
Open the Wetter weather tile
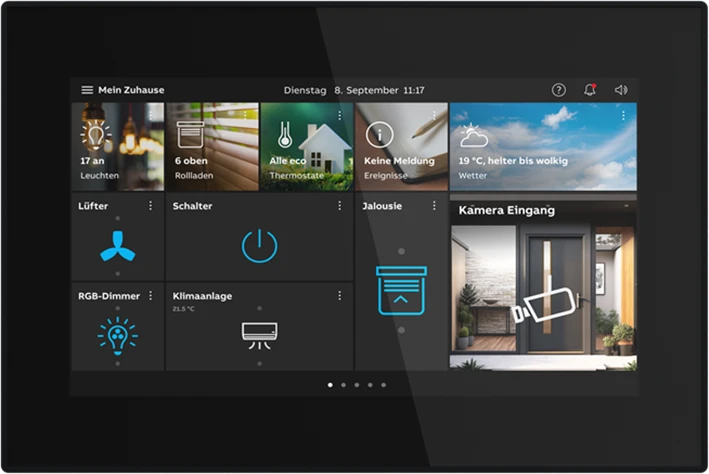tap(542, 147)
